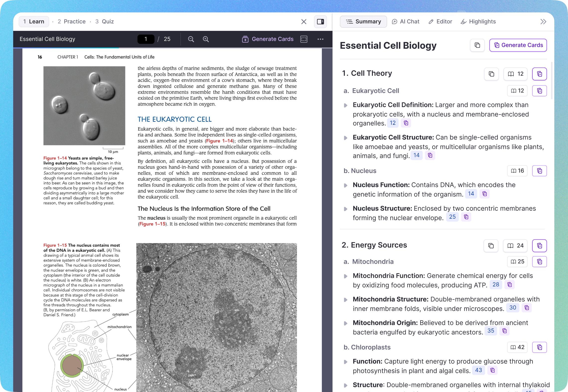
Task: Collapse the right summary panel
Action: pyautogui.click(x=543, y=22)
